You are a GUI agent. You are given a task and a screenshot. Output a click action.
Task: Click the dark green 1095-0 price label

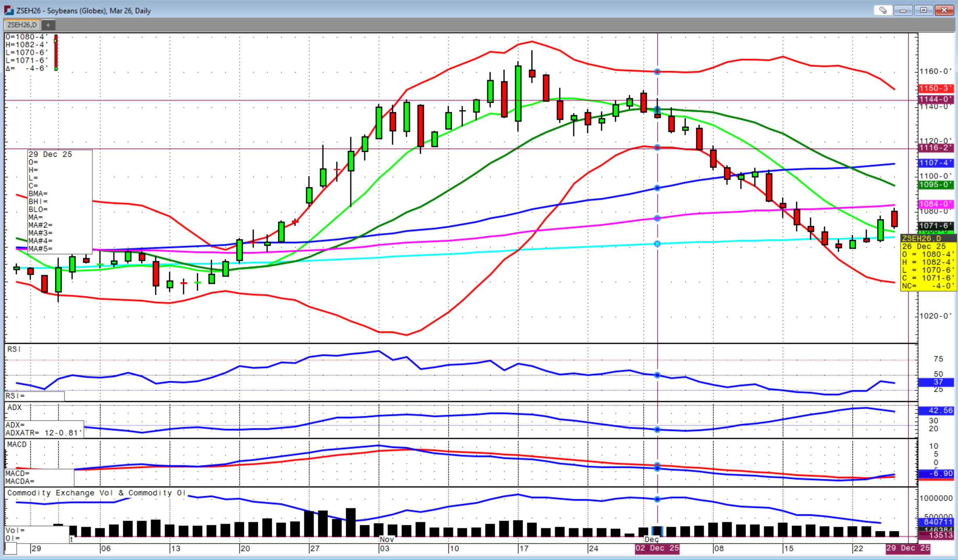click(936, 185)
